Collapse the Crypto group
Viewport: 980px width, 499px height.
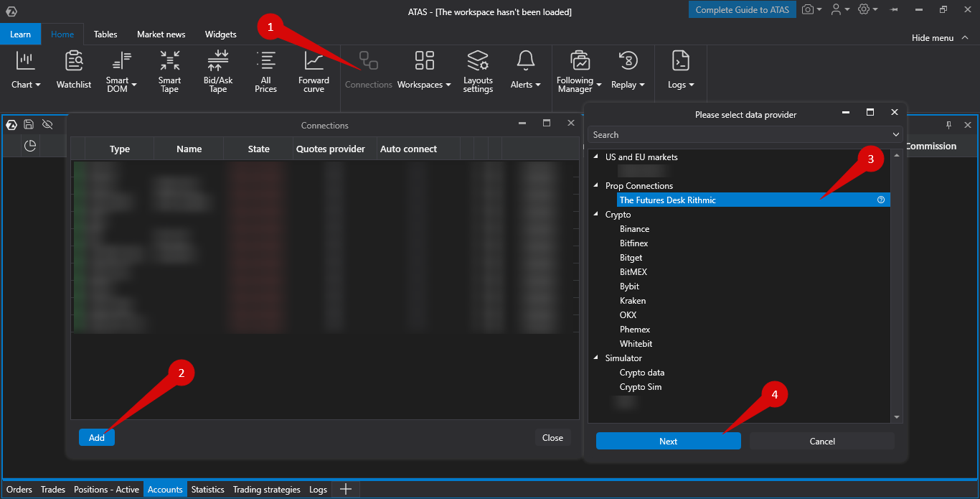(x=595, y=214)
